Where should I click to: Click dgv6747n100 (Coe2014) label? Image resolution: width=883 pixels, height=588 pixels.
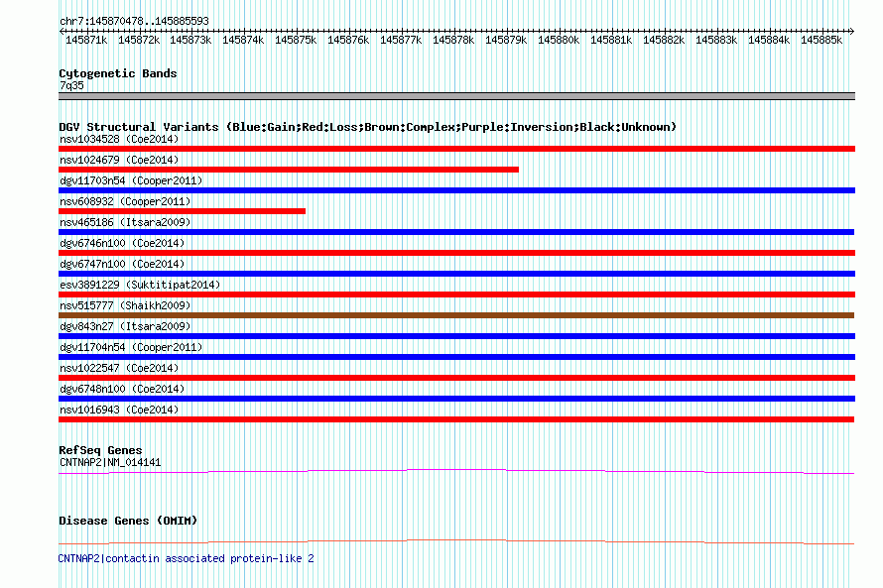point(122,264)
